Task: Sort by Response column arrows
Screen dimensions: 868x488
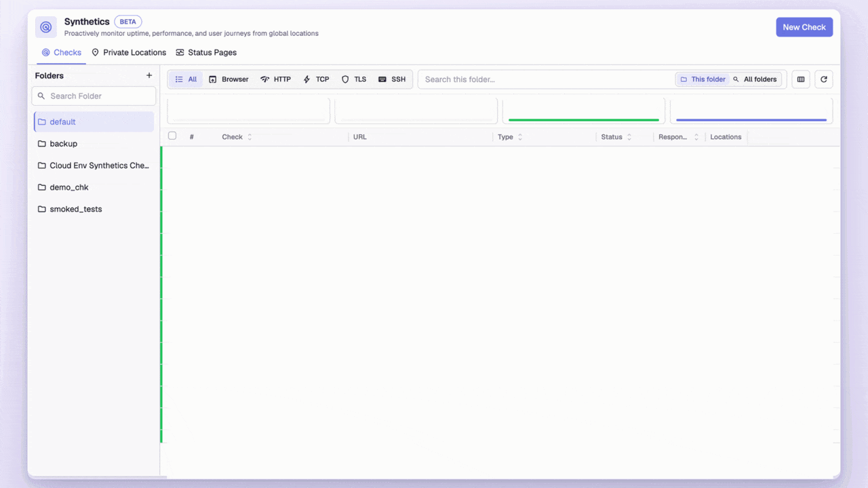Action: (x=696, y=137)
